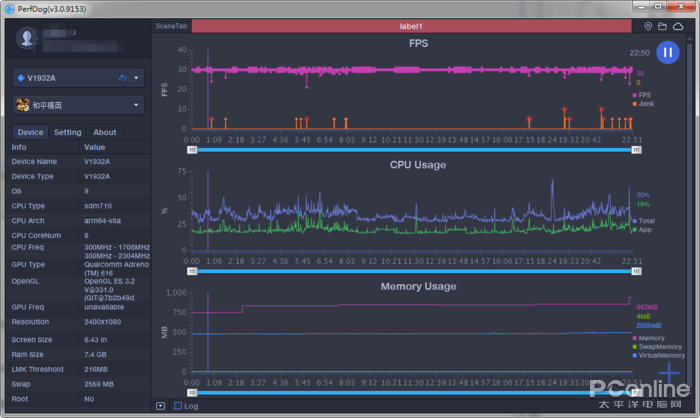Toggle the VirtualMemory legend entry

click(658, 355)
